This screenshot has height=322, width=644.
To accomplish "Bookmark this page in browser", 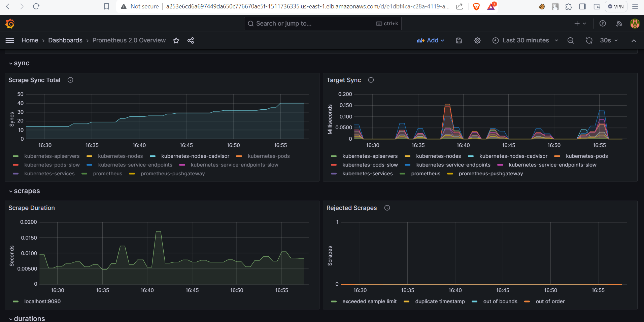I will [106, 6].
